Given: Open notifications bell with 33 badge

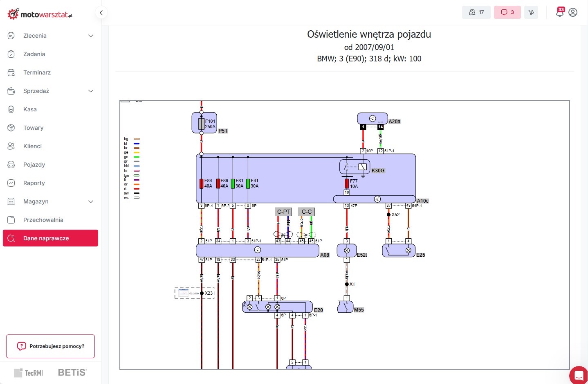Looking at the screenshot, I should (559, 12).
